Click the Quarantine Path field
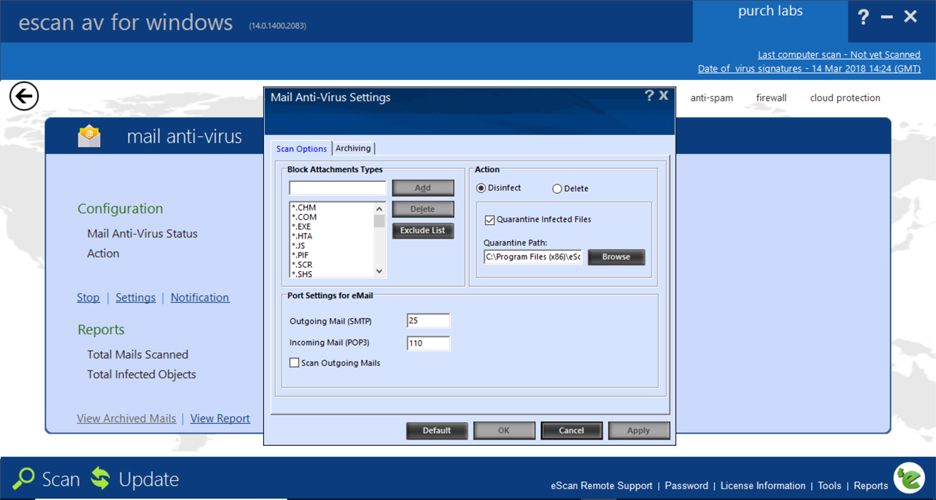 533,257
